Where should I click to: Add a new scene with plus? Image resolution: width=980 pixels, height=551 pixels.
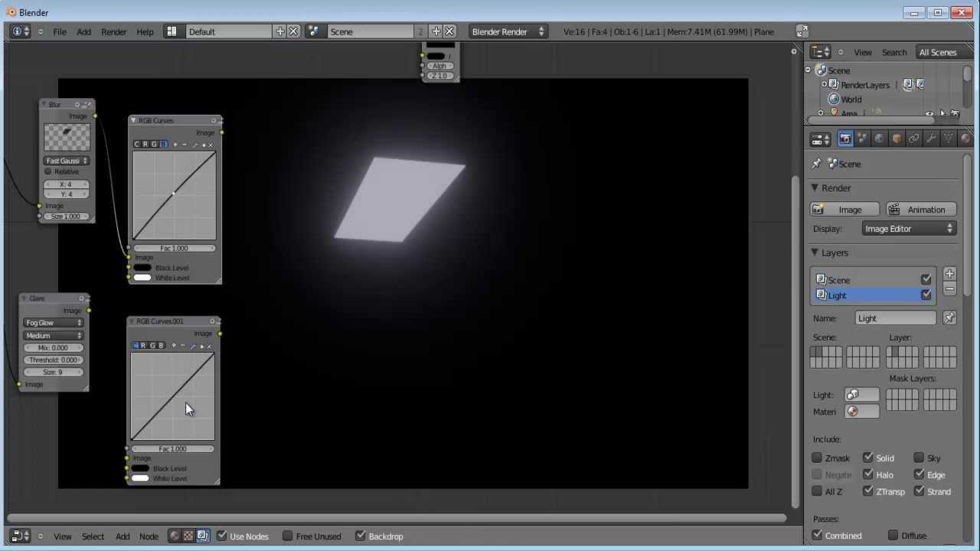[x=436, y=31]
